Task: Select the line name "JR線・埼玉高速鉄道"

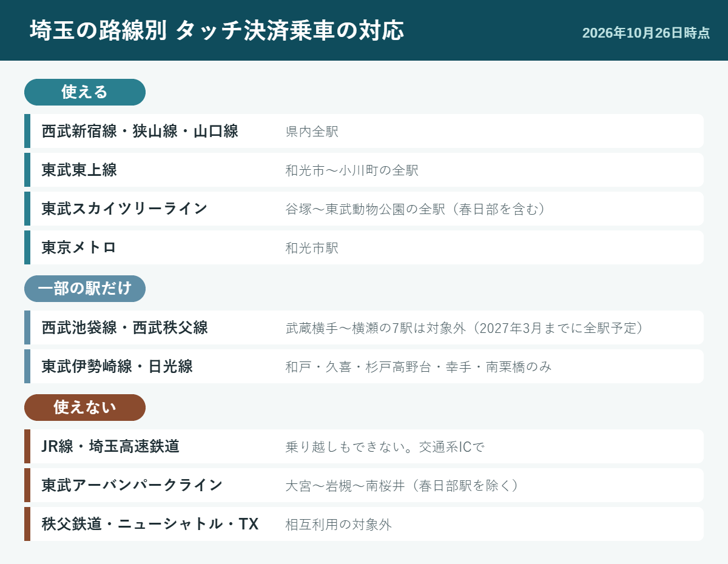Action: point(110,446)
